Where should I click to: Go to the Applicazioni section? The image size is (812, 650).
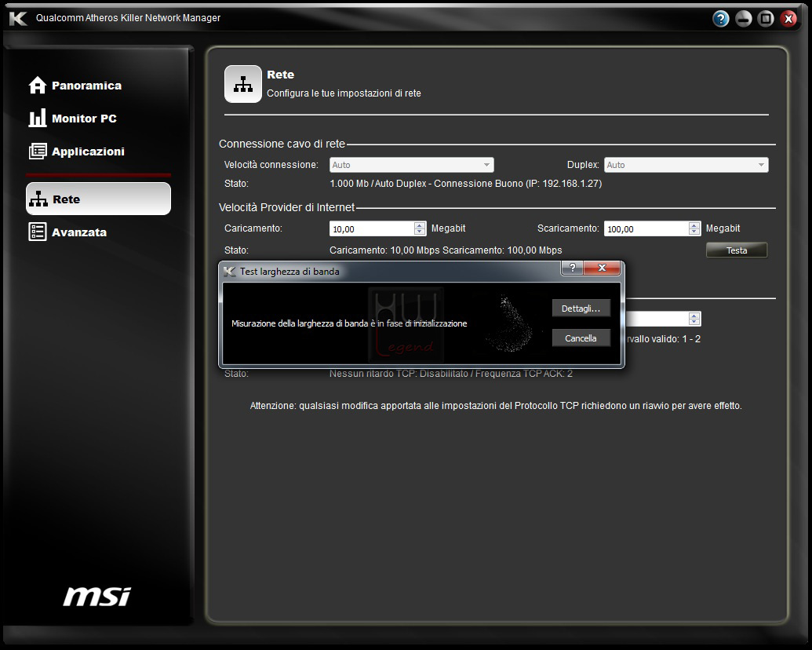click(77, 152)
